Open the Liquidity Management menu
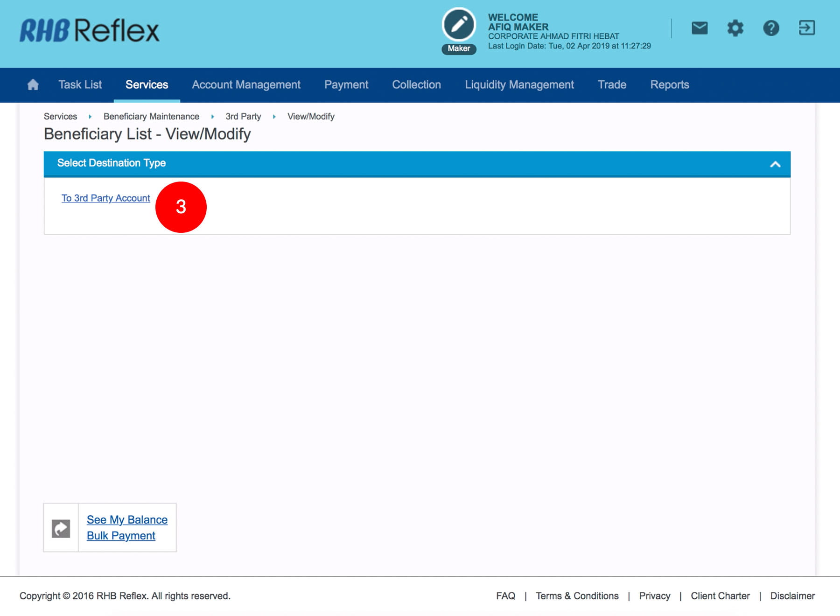The height and width of the screenshot is (616, 840). 519,84
